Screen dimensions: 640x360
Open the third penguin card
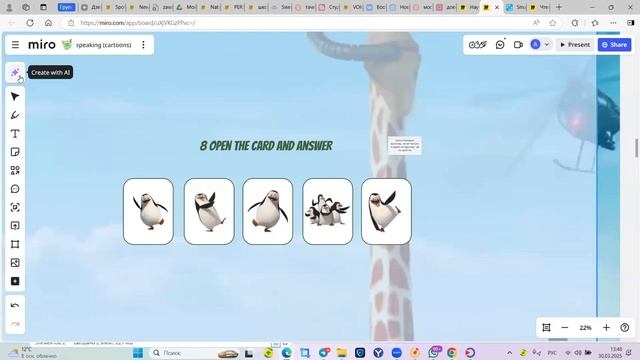[x=268, y=211]
